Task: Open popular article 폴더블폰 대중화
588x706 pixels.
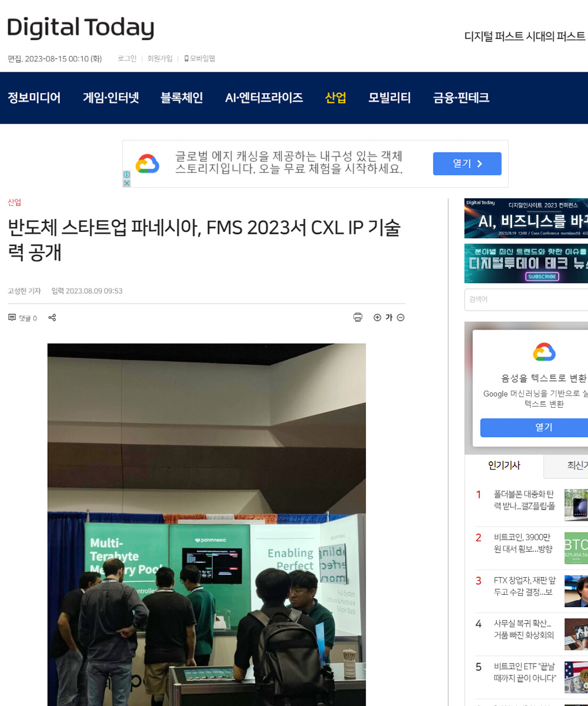Action: 524,500
